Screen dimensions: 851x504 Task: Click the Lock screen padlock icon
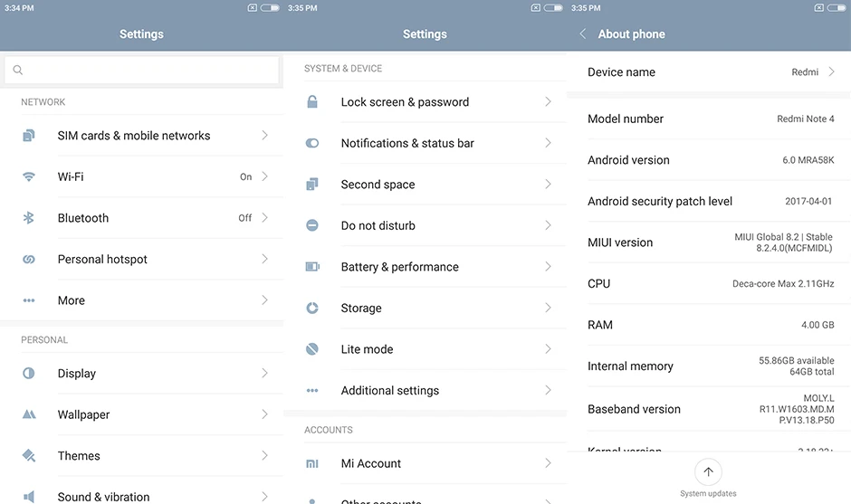point(312,101)
